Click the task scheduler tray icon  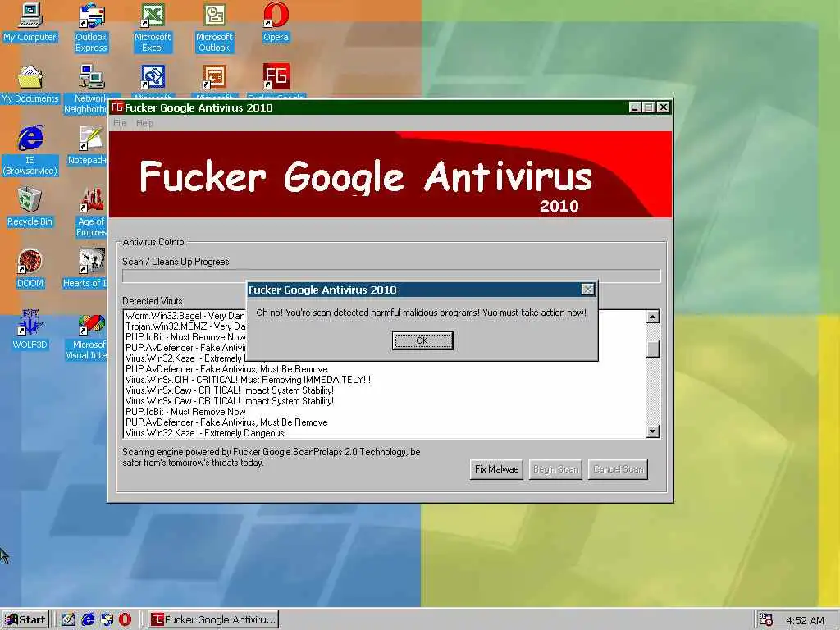click(x=766, y=620)
